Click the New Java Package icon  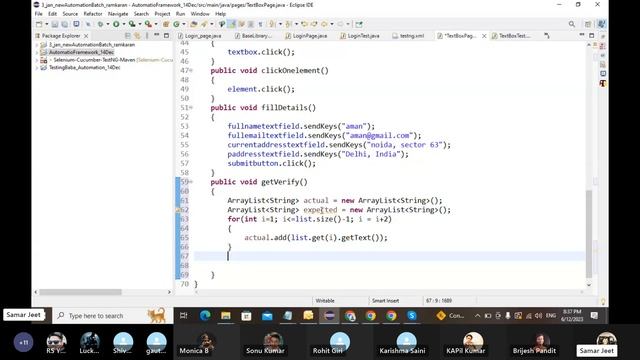(166, 24)
